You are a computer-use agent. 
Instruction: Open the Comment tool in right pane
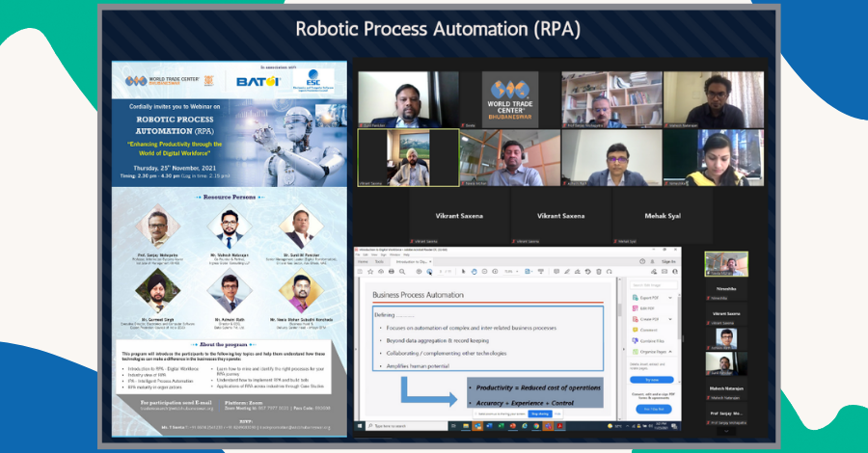(645, 330)
